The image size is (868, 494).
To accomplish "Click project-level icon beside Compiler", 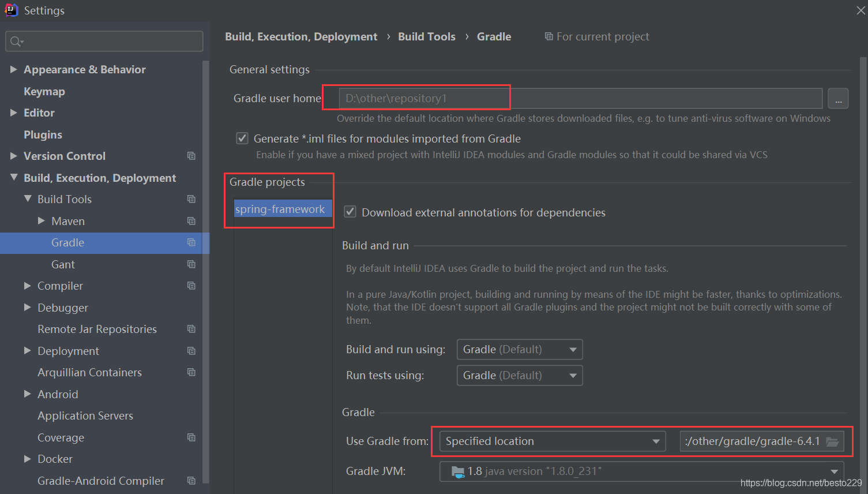I will pyautogui.click(x=191, y=286).
